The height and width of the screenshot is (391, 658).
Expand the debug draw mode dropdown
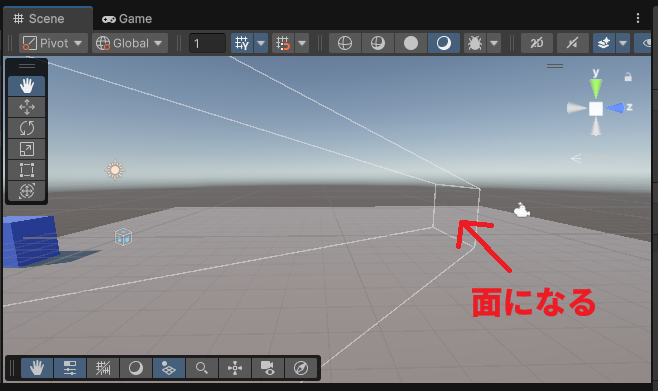pyautogui.click(x=494, y=43)
